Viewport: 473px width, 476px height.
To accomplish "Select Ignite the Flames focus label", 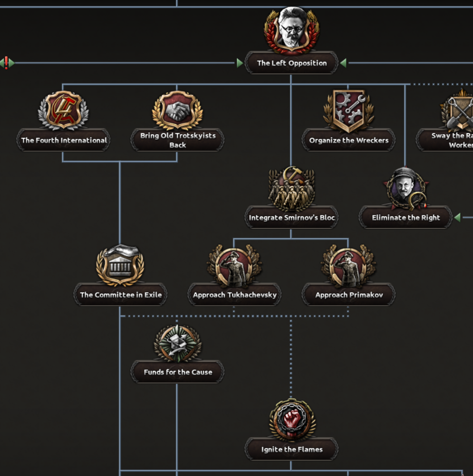I will click(x=291, y=449).
